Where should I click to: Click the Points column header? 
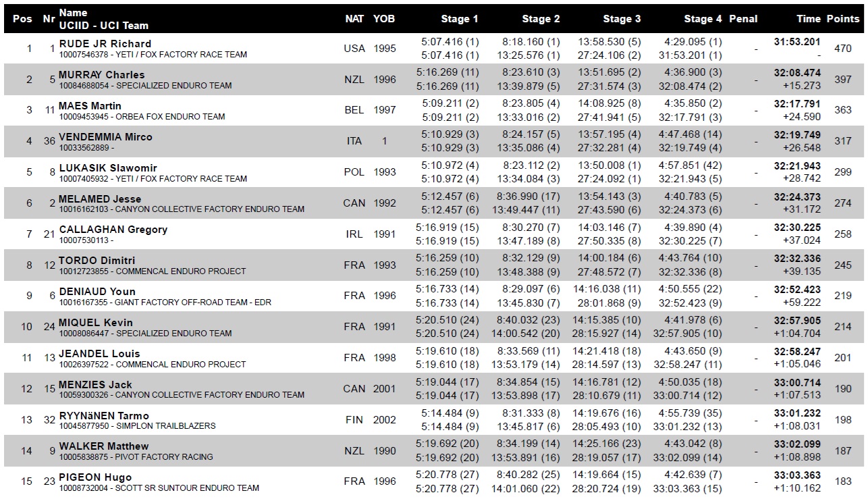[x=843, y=19]
